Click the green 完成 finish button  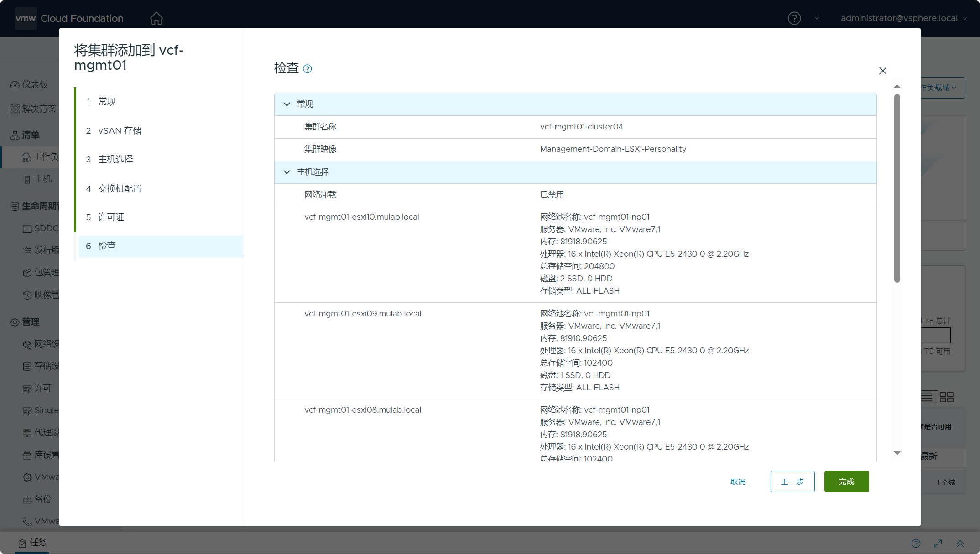[846, 482]
